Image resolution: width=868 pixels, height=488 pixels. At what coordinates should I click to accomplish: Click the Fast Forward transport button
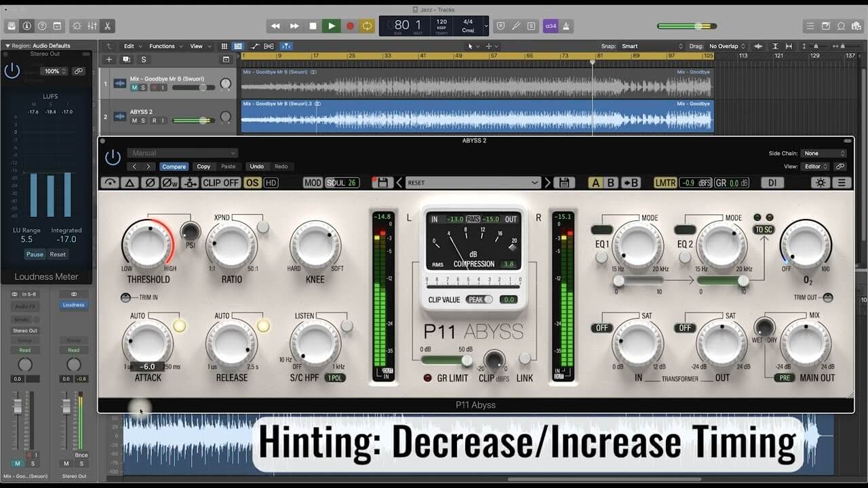click(x=294, y=26)
